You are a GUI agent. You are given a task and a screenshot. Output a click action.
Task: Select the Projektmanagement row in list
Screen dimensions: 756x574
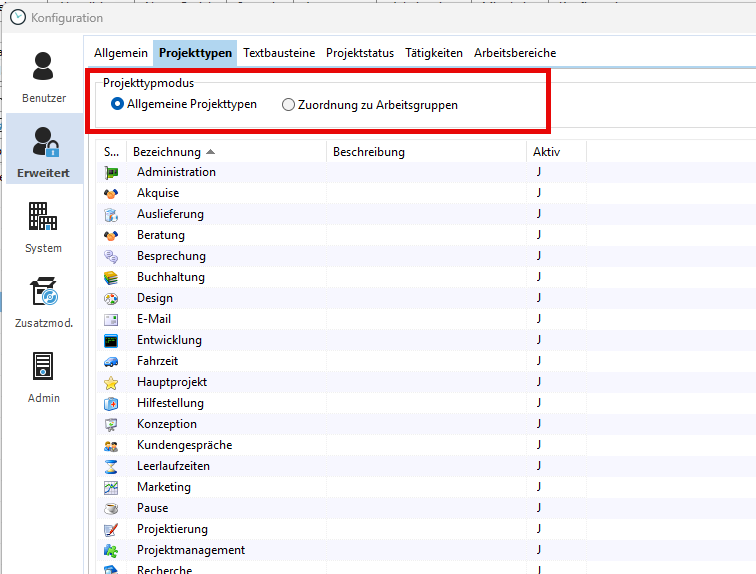(191, 550)
